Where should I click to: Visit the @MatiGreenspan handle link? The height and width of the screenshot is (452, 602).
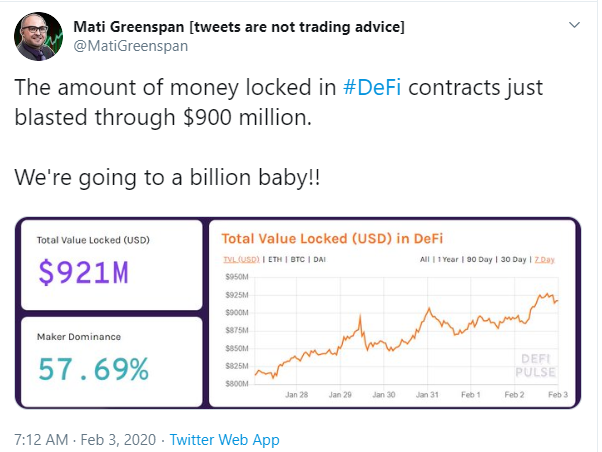(131, 46)
